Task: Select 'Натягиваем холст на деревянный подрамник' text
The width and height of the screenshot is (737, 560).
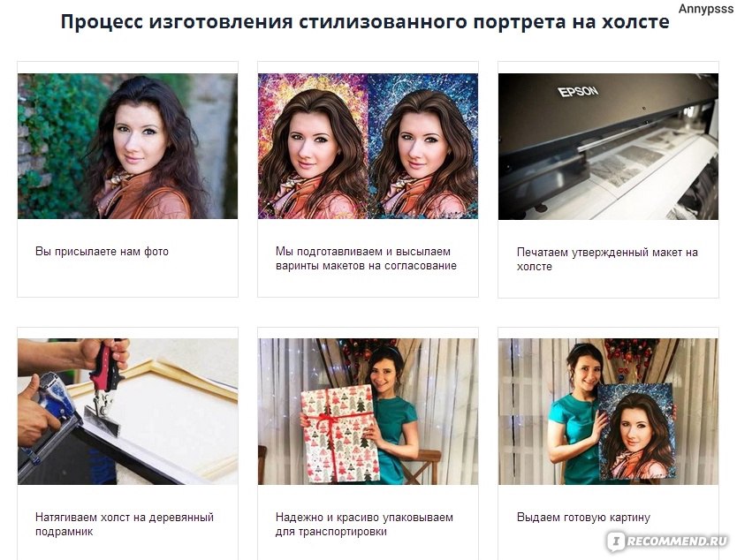Action: (125, 525)
